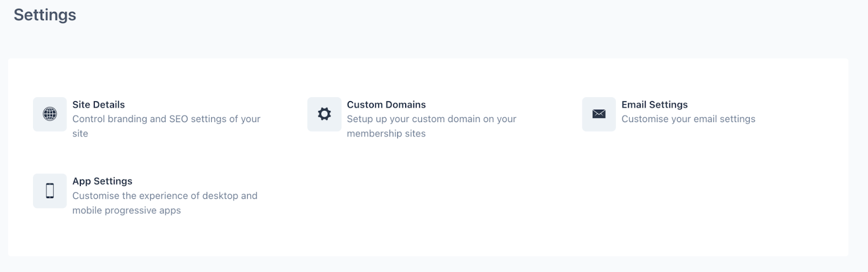Open the App Settings title link
The image size is (868, 272).
point(102,181)
